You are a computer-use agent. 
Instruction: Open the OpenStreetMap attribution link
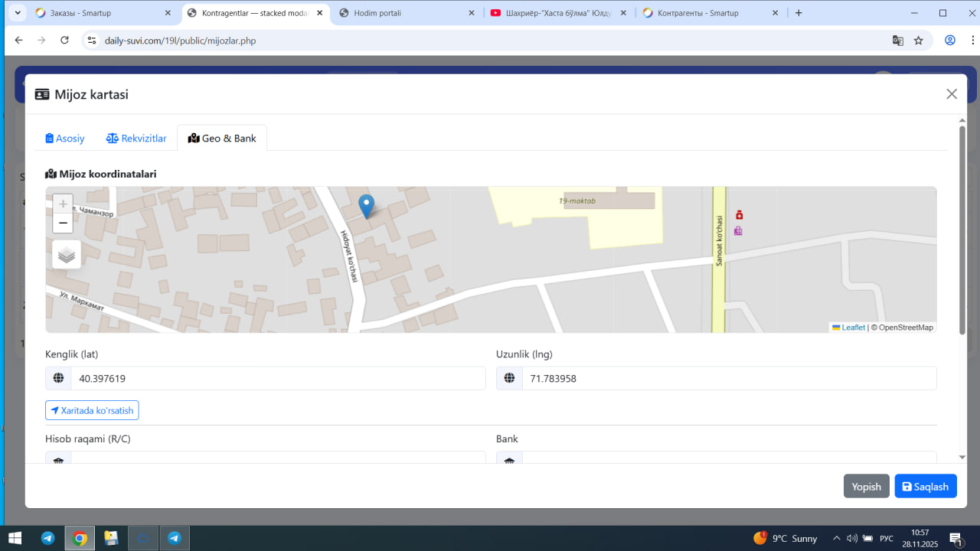(x=906, y=328)
